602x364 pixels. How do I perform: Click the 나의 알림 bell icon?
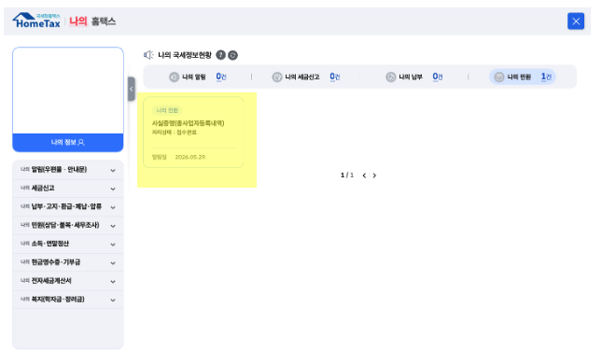click(x=175, y=77)
